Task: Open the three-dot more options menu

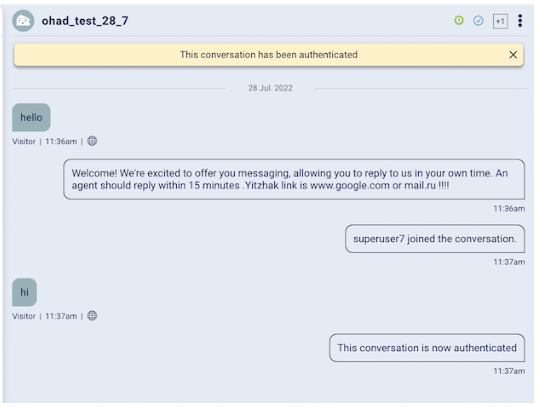Action: click(520, 21)
